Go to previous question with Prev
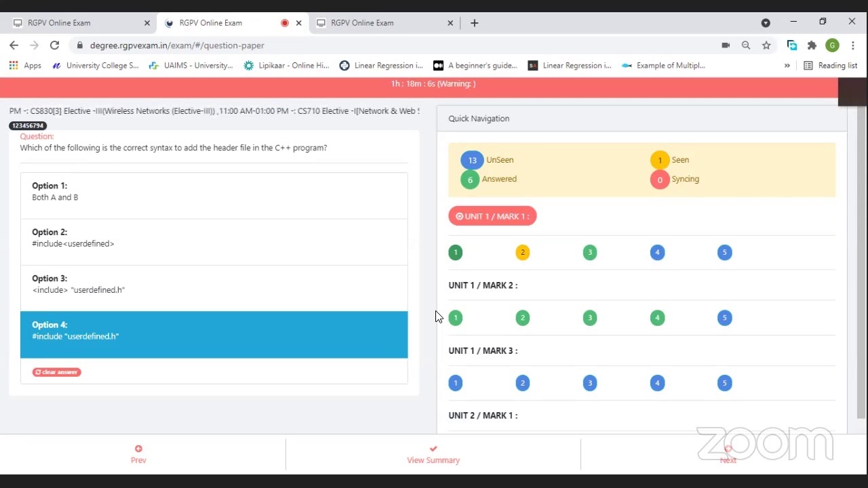This screenshot has height=488, width=868. pos(138,454)
